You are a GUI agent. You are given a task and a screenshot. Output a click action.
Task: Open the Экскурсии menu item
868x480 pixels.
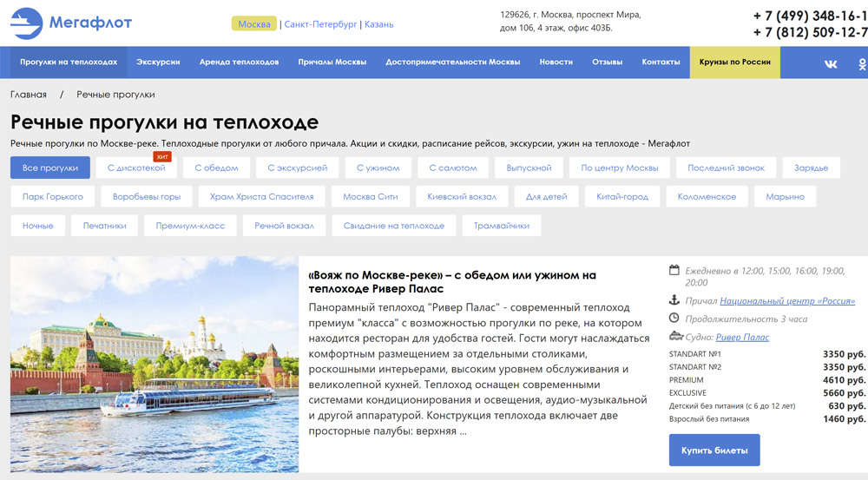[158, 62]
